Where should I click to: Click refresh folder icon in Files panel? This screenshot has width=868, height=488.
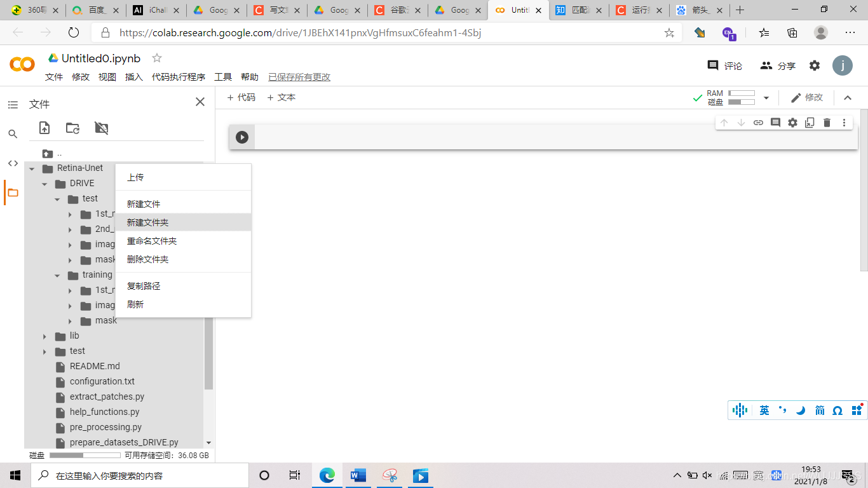pyautogui.click(x=73, y=128)
